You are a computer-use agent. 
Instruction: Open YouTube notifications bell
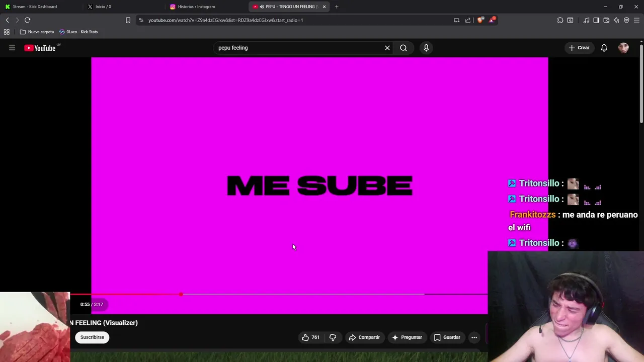(604, 48)
